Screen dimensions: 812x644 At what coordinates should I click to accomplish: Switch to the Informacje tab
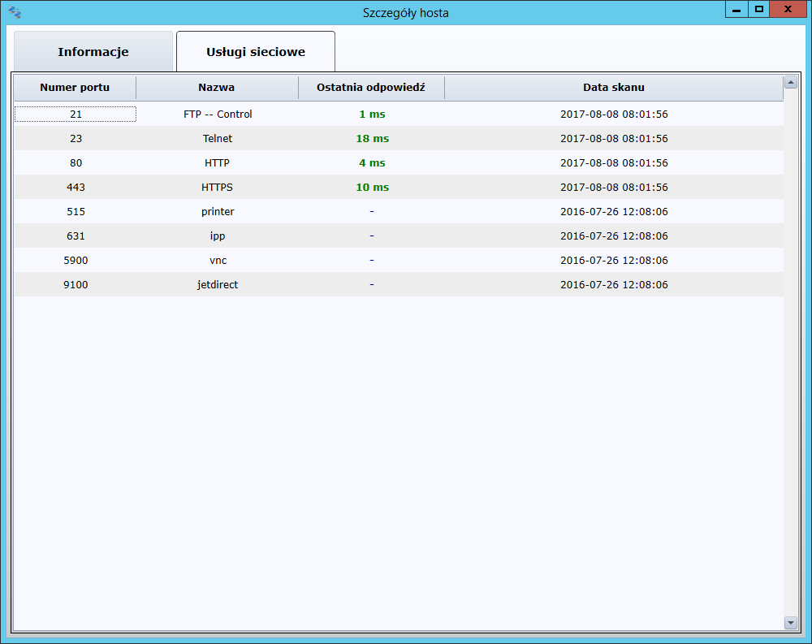coord(93,52)
